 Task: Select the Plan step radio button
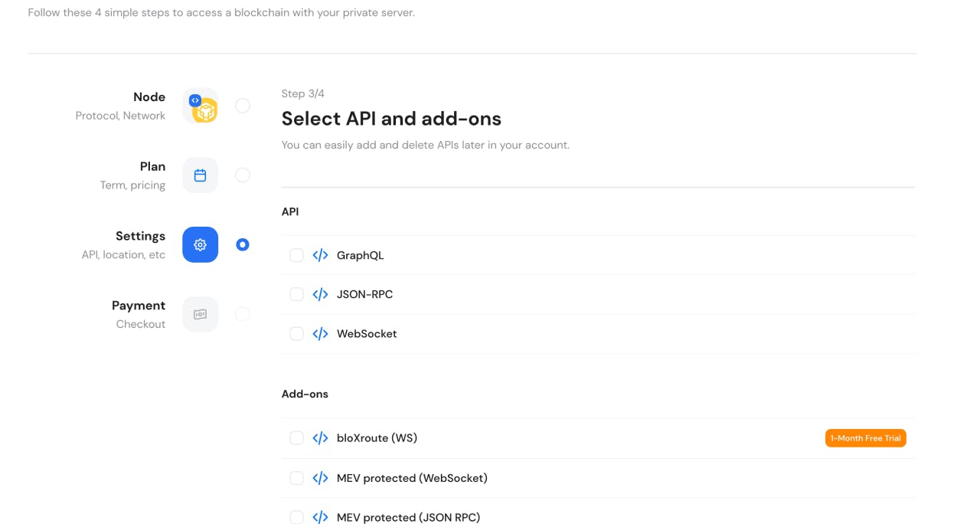tap(243, 175)
